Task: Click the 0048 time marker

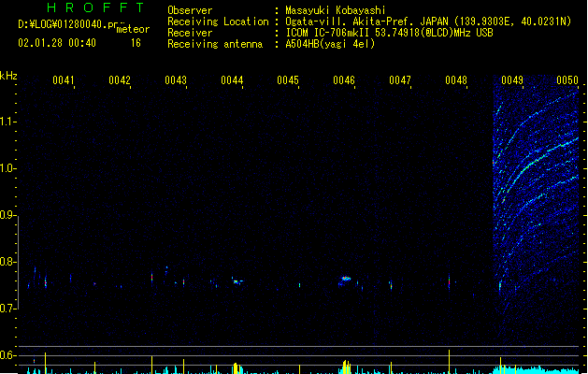Action: pos(456,80)
